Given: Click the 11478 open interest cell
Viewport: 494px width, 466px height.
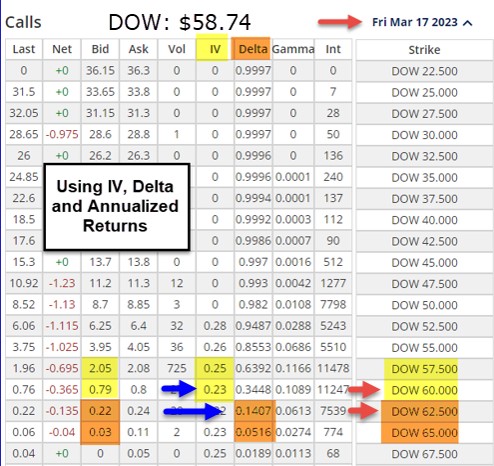Looking at the screenshot, I should (333, 368).
